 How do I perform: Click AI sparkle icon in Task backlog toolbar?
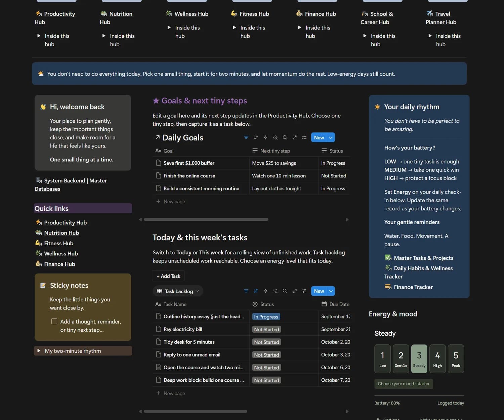[275, 291]
